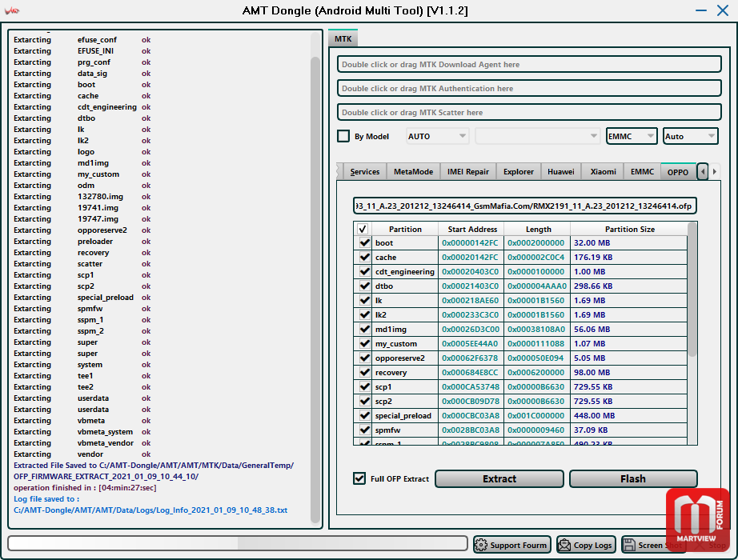Switch to the Explorer tab
Image resolution: width=738 pixels, height=560 pixels.
point(518,172)
